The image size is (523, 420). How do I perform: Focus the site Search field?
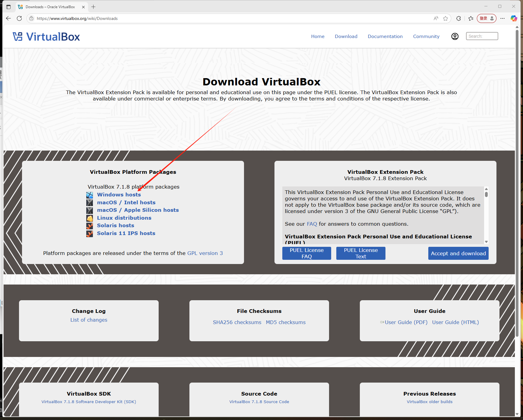(x=482, y=36)
